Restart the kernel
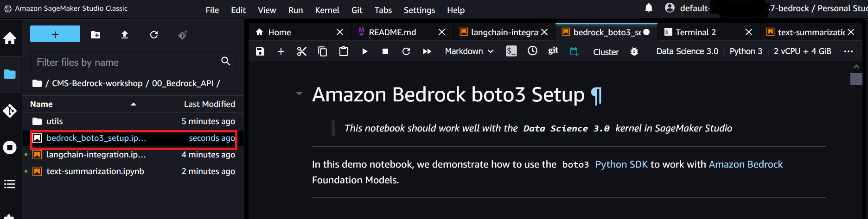 click(406, 51)
